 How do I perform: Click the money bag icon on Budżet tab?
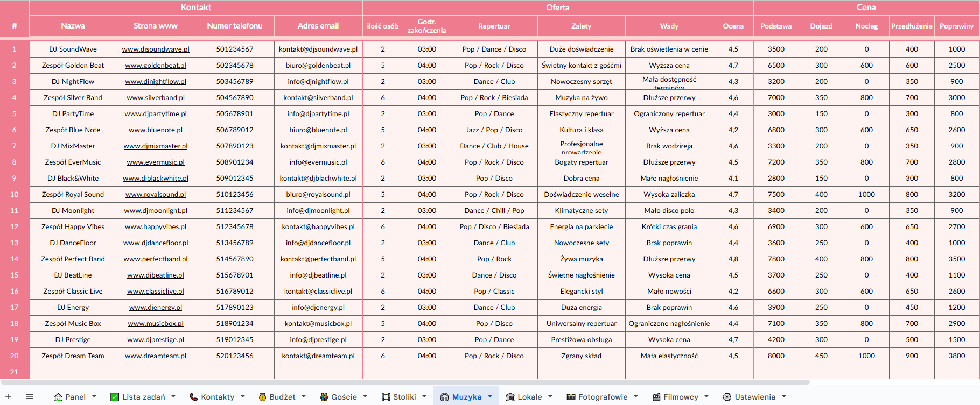(262, 397)
